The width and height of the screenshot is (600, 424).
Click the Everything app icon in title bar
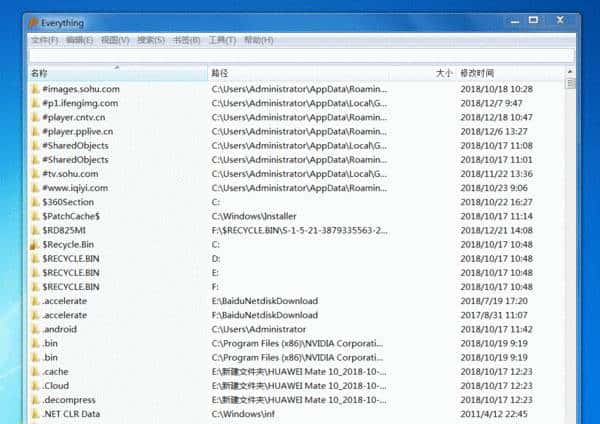click(33, 22)
